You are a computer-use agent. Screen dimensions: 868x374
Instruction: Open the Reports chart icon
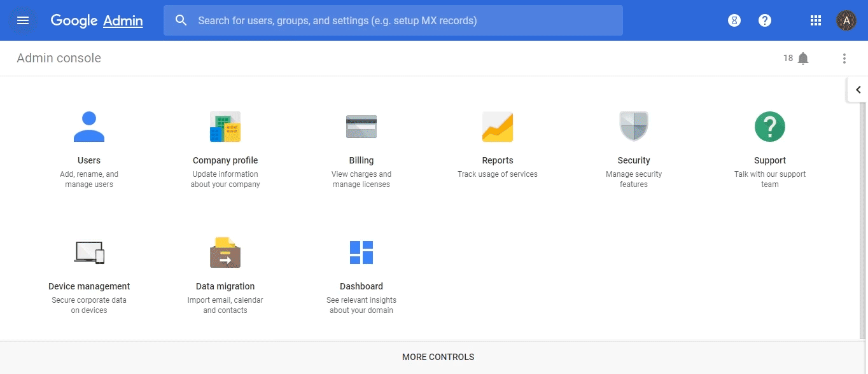point(498,127)
